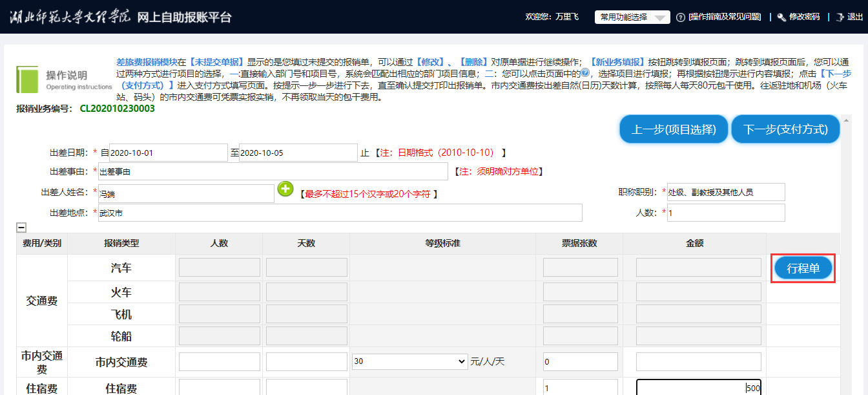Click the trip start date field

pyautogui.click(x=169, y=153)
